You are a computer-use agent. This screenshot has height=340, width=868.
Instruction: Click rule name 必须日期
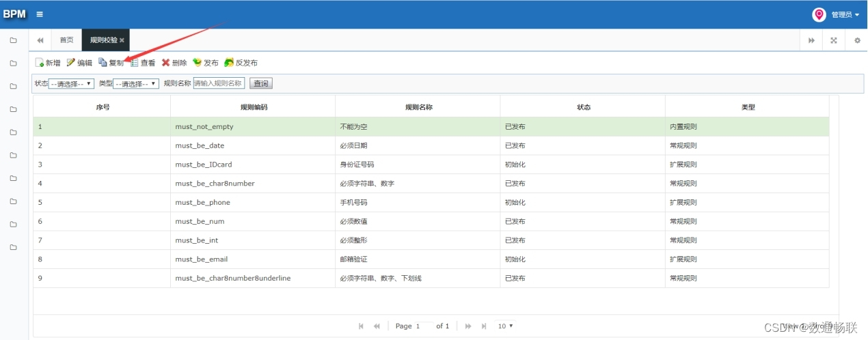click(x=353, y=145)
